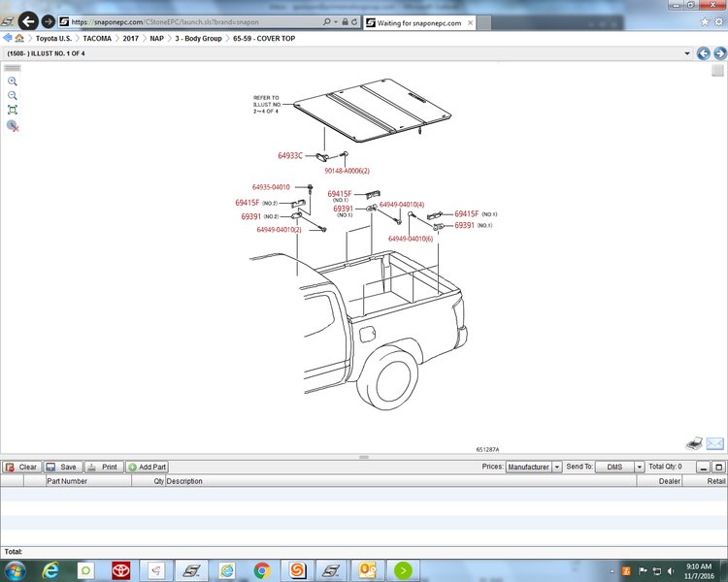This screenshot has width=728, height=582.
Task: Click the browser address bar URL
Action: [165, 21]
